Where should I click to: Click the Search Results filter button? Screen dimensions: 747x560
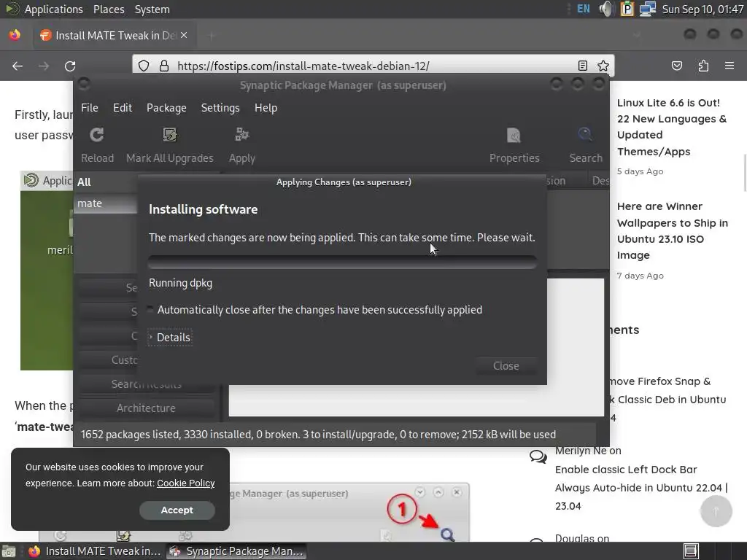pos(146,384)
